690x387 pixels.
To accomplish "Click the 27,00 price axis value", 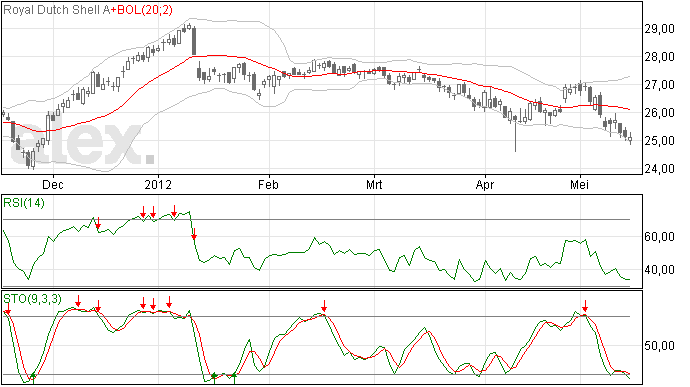I will pos(659,85).
